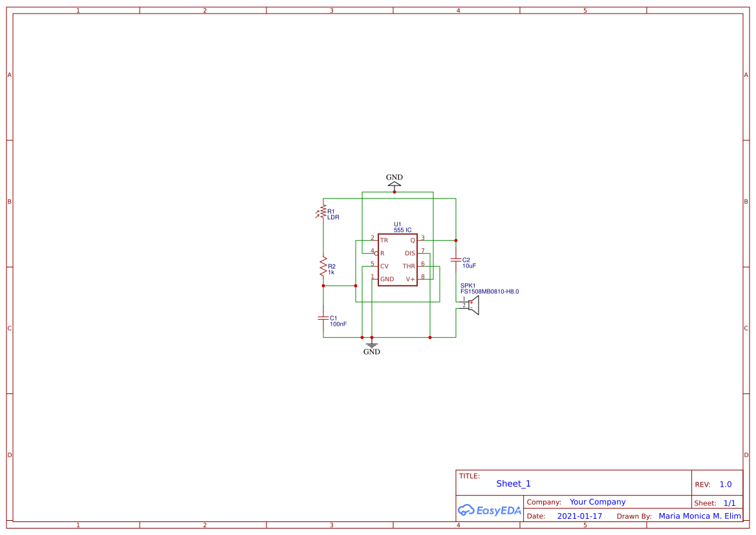Select the DIS pin 7 label
This screenshot has height=535, width=756.
pos(410,253)
